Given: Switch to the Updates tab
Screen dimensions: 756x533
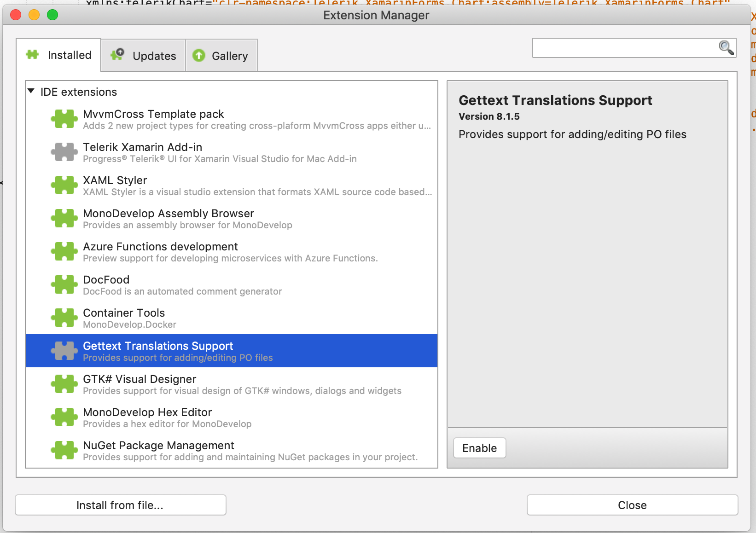Looking at the screenshot, I should (143, 56).
